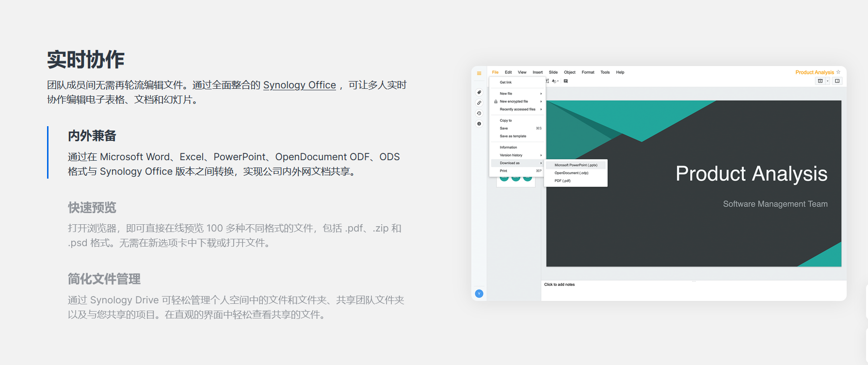Start slideshow with the presentation play icon

pos(820,81)
